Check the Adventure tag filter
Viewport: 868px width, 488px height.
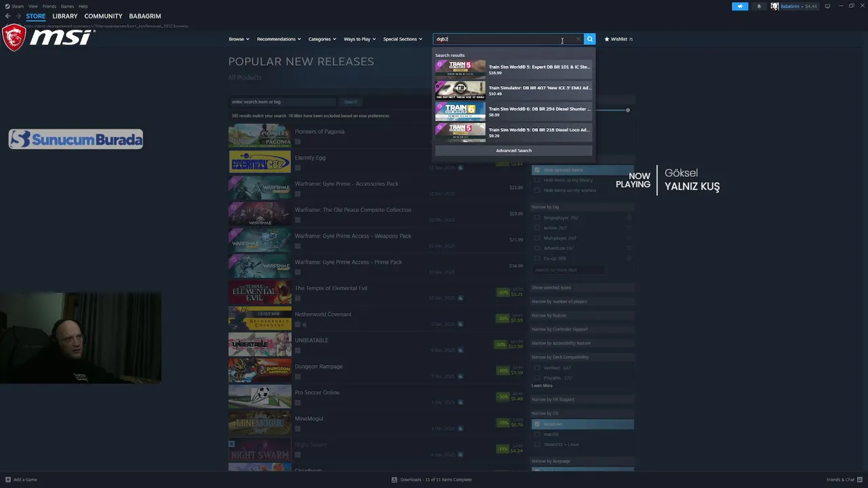537,248
